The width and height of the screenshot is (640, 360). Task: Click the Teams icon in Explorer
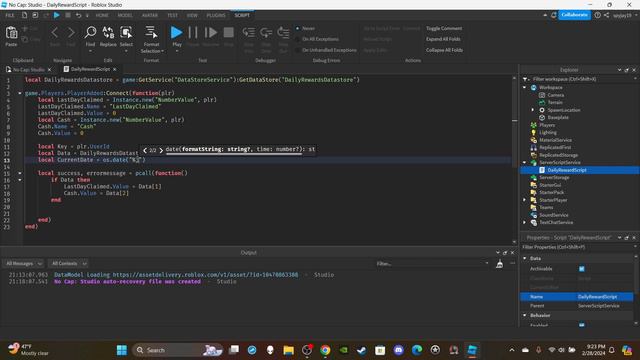point(533,207)
